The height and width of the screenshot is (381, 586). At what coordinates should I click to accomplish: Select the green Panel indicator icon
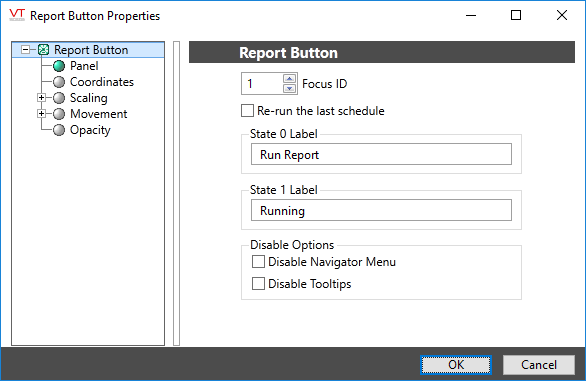click(59, 66)
